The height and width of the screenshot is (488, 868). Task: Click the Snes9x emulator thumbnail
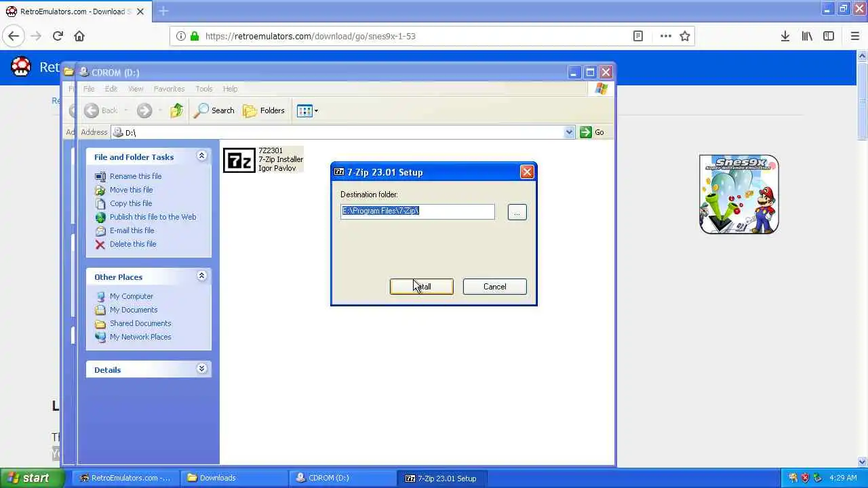tap(739, 195)
